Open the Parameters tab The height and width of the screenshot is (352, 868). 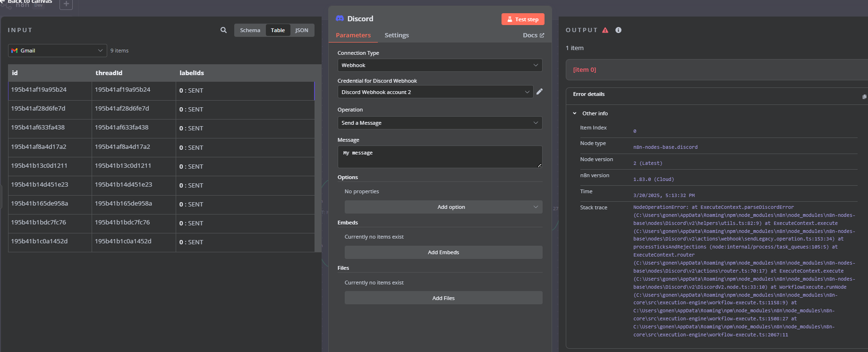coord(353,35)
